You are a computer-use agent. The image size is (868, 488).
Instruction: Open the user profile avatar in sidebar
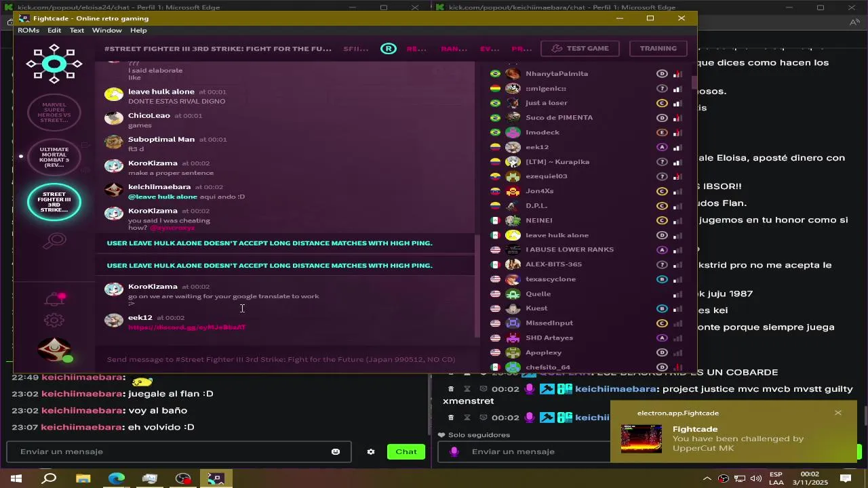(x=55, y=350)
